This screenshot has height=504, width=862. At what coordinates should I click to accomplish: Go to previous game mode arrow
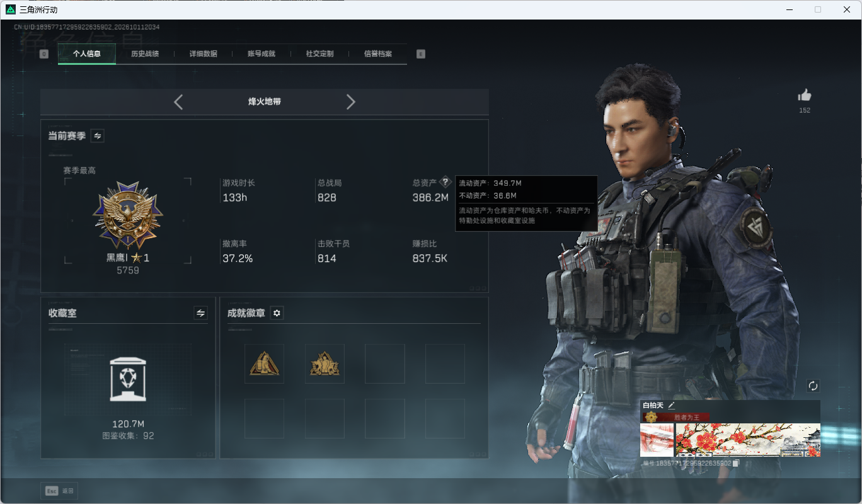178,102
